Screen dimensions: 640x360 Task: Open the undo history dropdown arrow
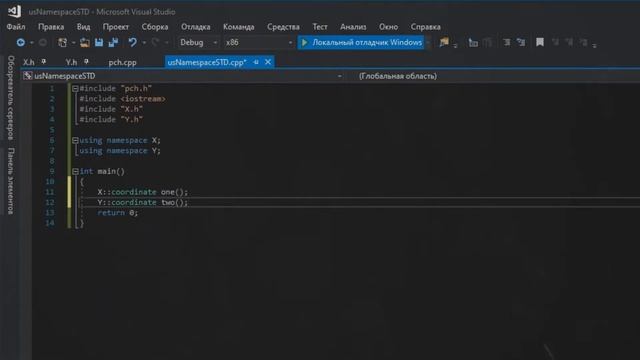[x=144, y=42]
